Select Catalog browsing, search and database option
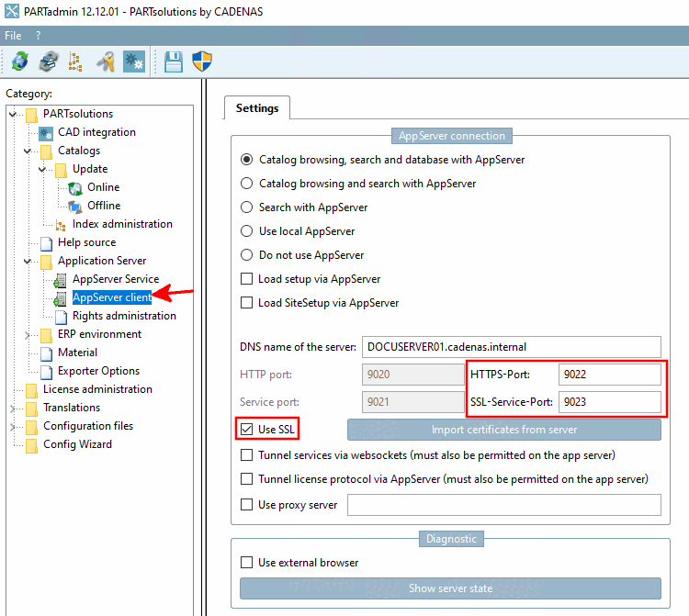 246,160
